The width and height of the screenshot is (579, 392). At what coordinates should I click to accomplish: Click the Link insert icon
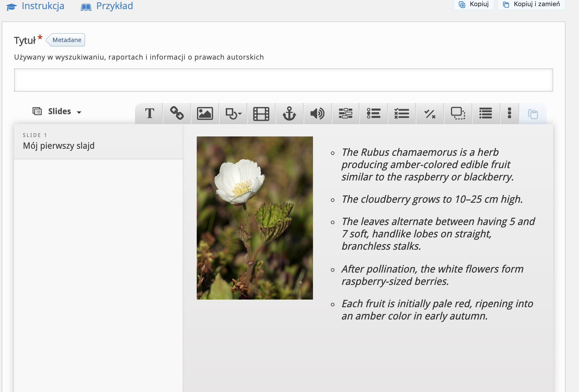pos(177,113)
